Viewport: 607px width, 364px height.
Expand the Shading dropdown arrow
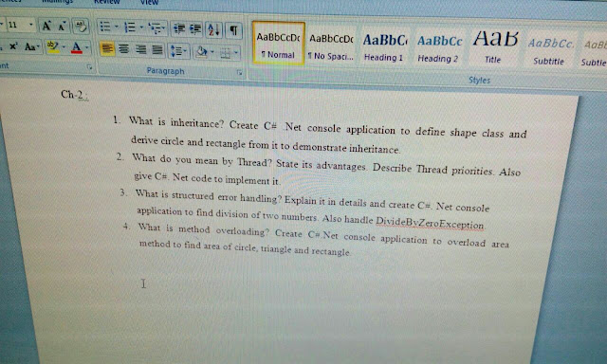[212, 52]
